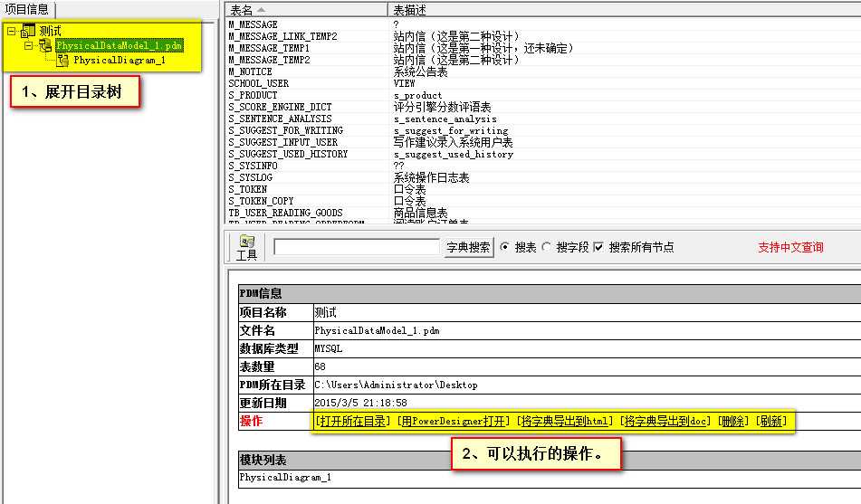Select PhysicalDataModel_1.pdm in the tree

[x=120, y=45]
